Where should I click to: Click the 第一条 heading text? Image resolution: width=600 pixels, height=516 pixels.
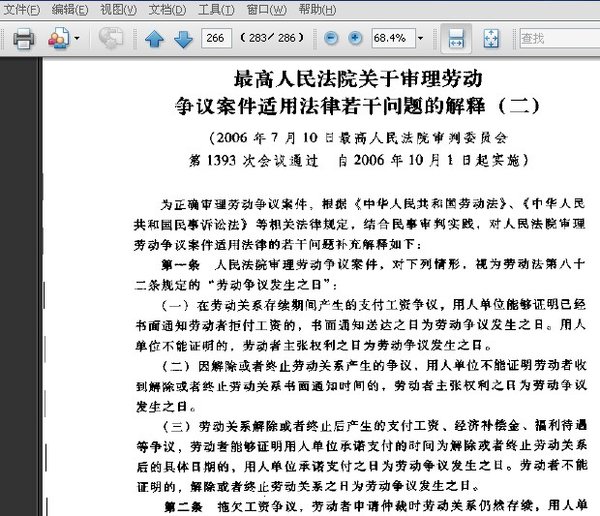click(180, 265)
